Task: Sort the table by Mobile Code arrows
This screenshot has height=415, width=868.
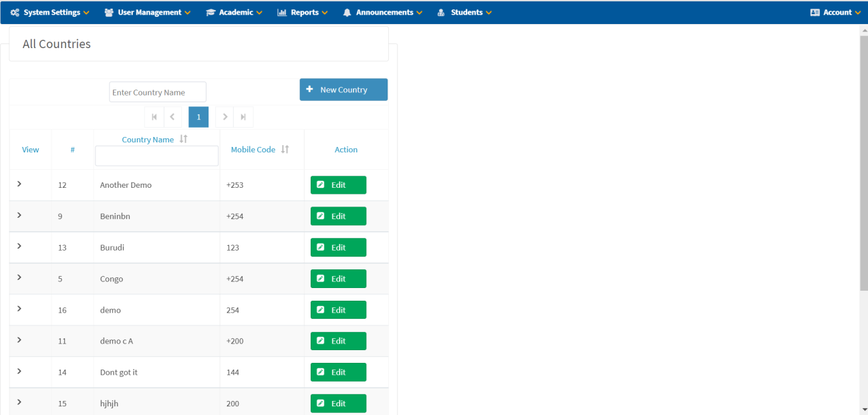Action: 283,149
